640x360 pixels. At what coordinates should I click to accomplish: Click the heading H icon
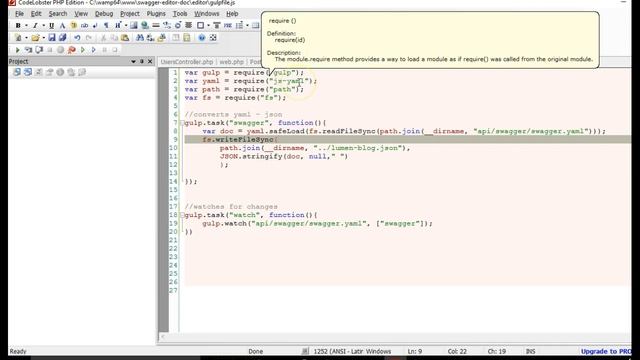pos(118,26)
